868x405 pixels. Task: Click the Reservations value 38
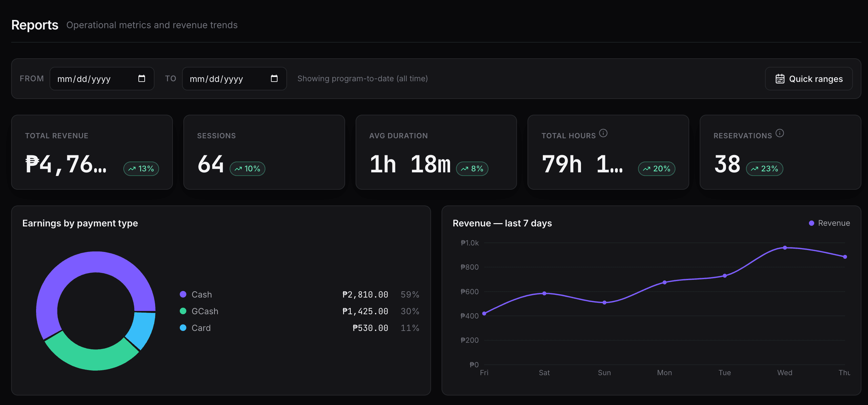tap(727, 164)
